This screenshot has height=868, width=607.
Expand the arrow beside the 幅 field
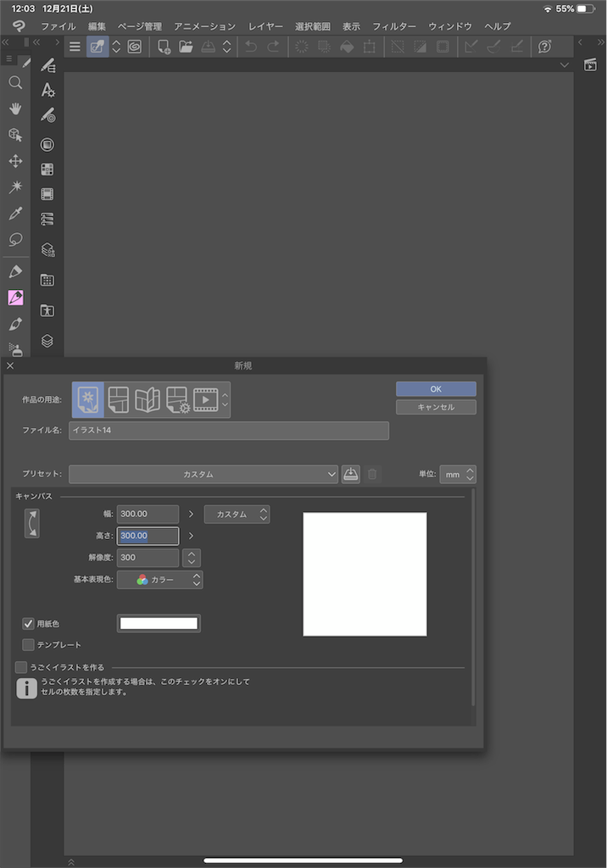pos(191,514)
